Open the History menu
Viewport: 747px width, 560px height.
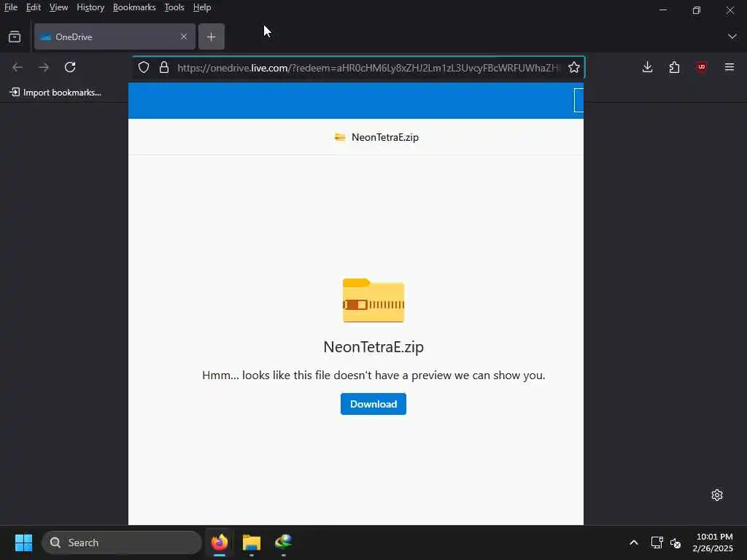90,7
